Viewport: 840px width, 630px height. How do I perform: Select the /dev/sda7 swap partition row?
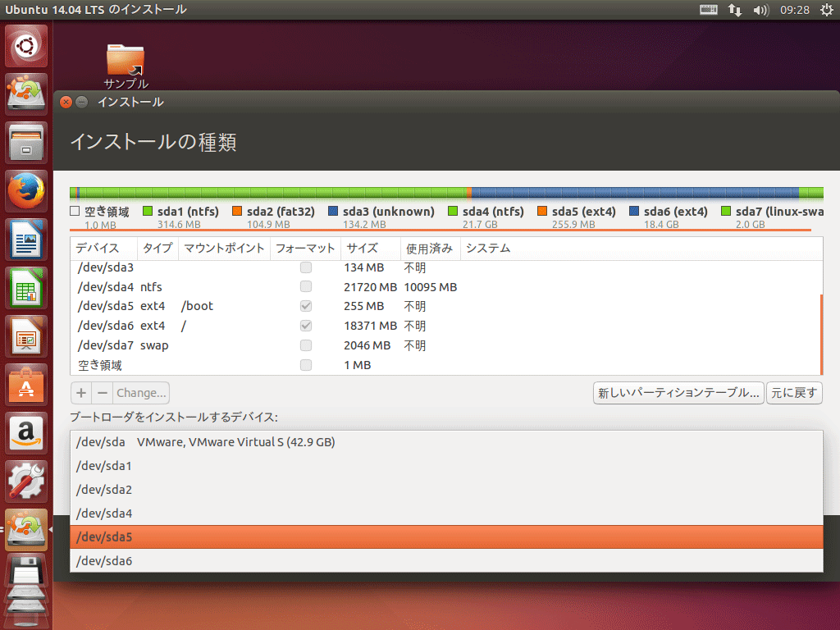[445, 345]
